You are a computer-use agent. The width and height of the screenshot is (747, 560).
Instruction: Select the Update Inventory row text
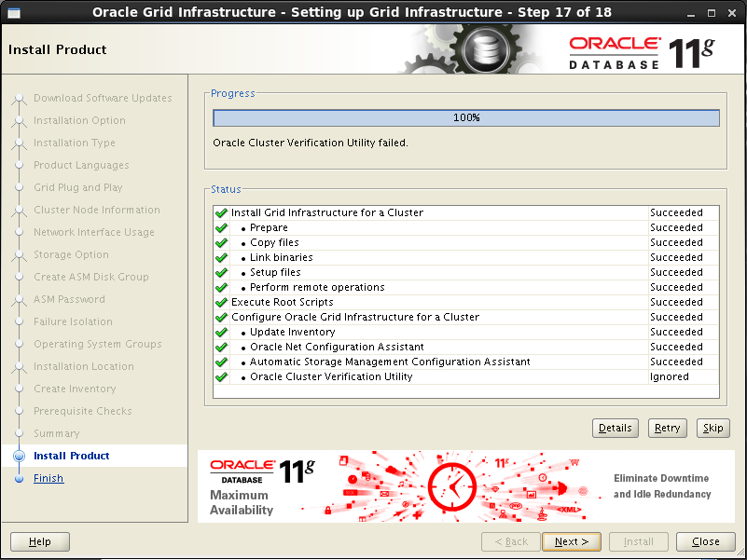292,332
